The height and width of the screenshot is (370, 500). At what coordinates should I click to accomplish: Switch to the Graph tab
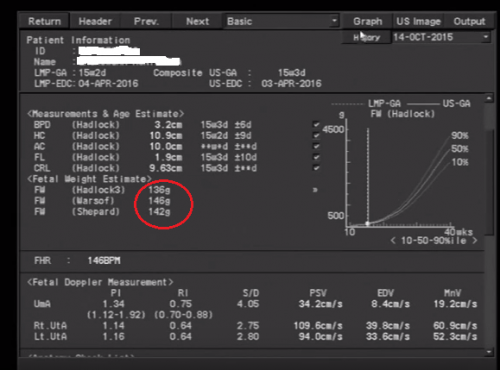tap(367, 21)
